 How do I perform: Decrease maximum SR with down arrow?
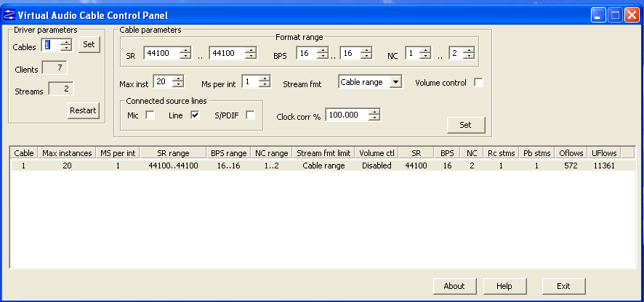click(x=251, y=55)
